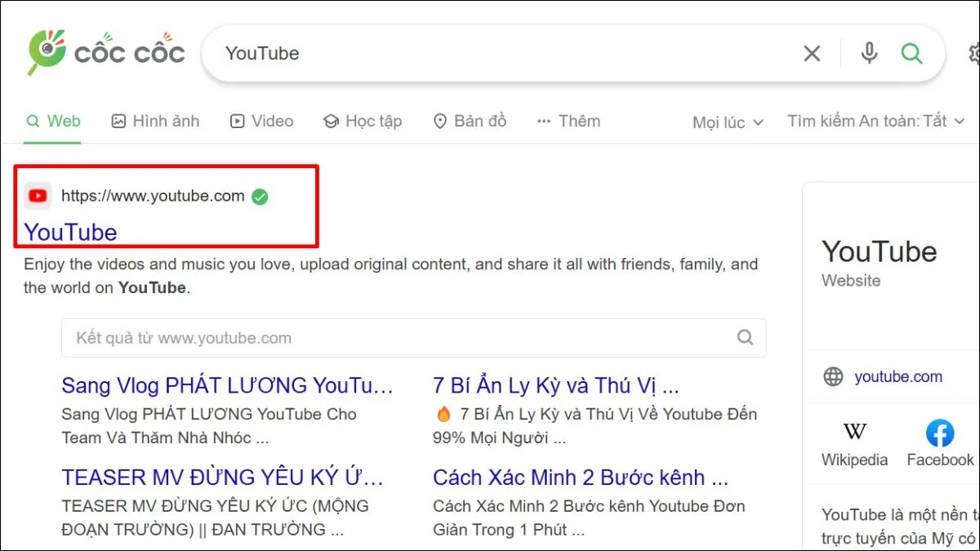Open the YouTube homepage result link
The height and width of the screenshot is (551, 980).
tap(69, 232)
